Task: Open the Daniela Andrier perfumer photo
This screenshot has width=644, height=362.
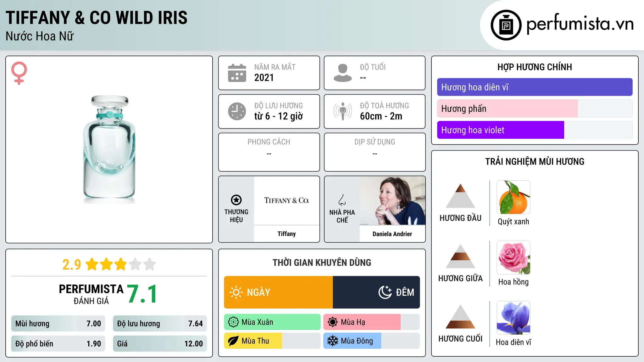Action: pyautogui.click(x=392, y=200)
